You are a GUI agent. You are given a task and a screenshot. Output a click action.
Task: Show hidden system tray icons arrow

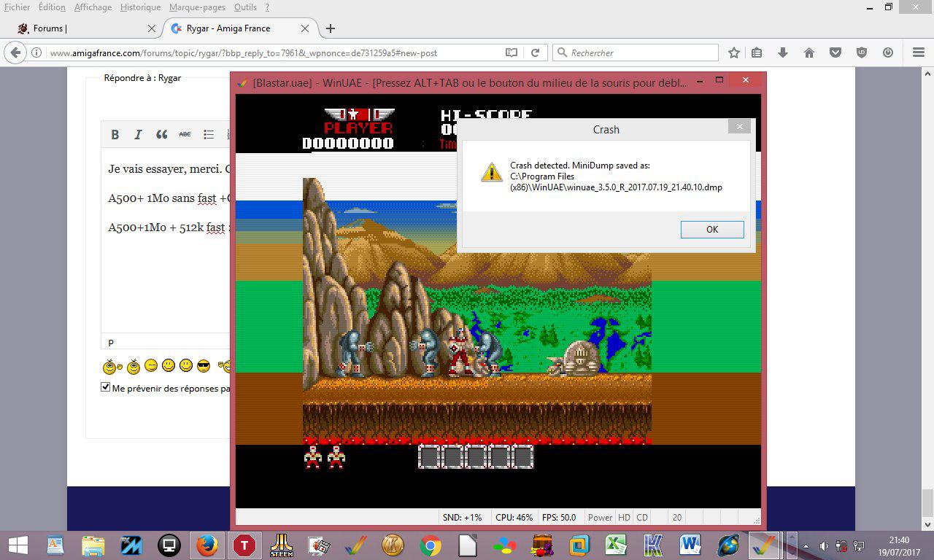click(806, 545)
